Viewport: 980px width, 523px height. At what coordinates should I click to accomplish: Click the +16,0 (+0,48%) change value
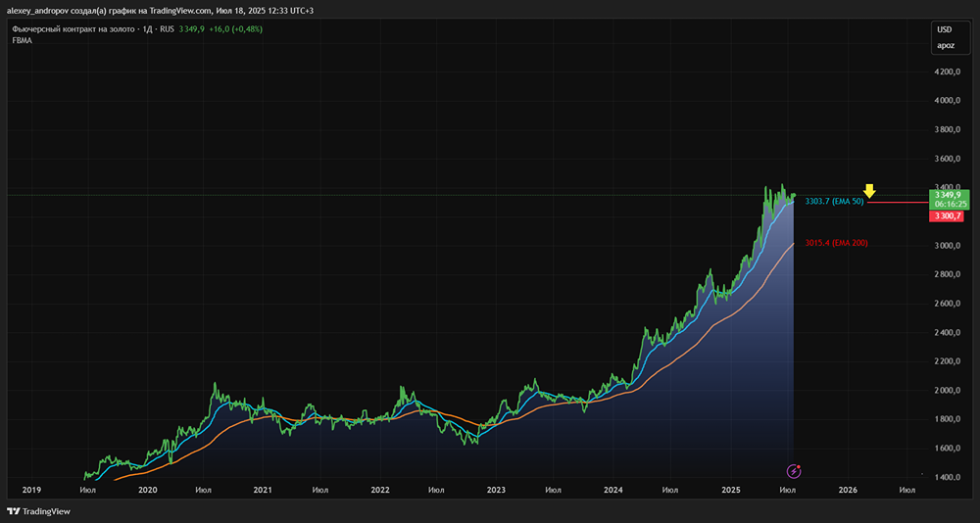tap(235, 28)
